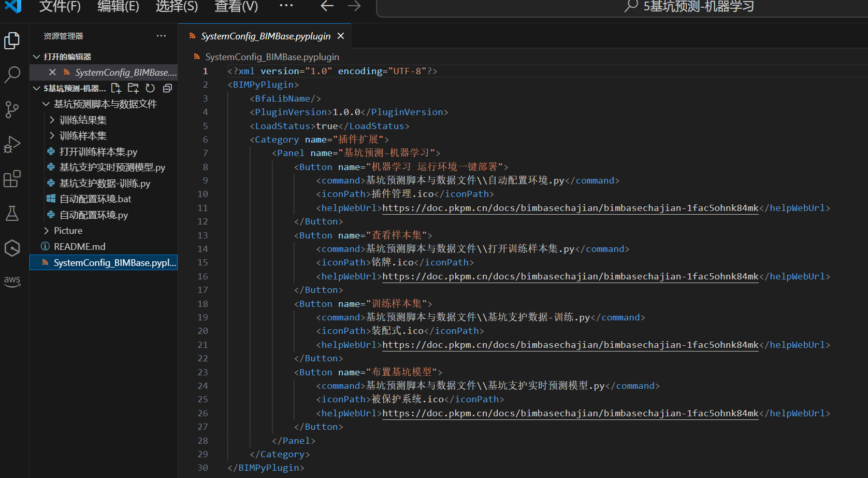The image size is (868, 478).
Task: Open README.md from the file tree
Action: (79, 247)
